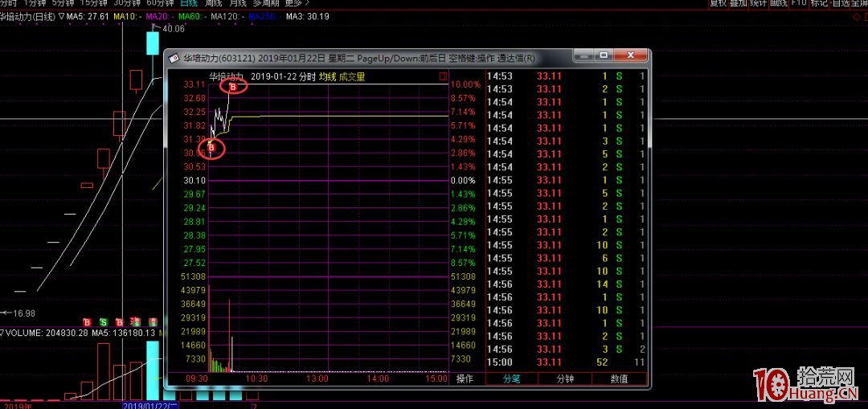Click the small red square in chart header
Screen dimensions: 868x409
coord(443,77)
